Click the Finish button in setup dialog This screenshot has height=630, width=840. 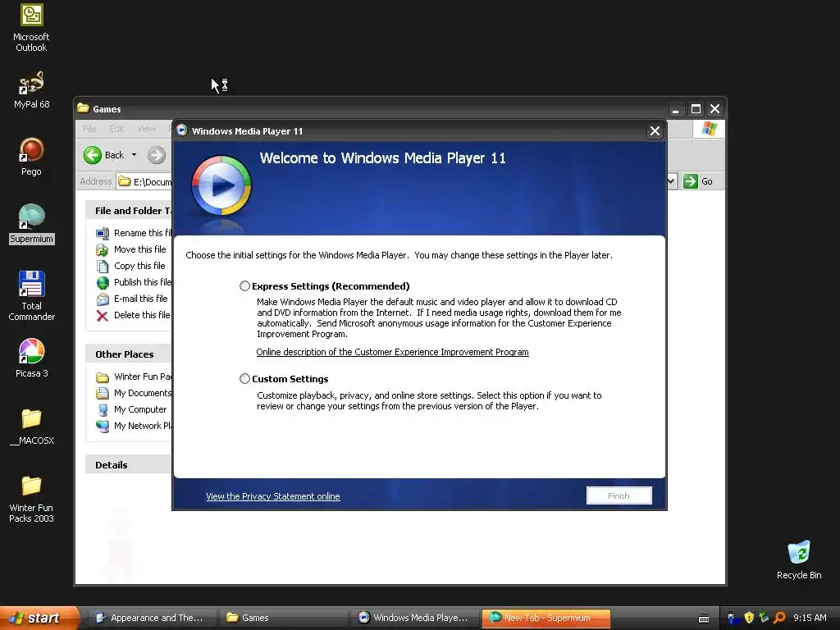coord(619,495)
